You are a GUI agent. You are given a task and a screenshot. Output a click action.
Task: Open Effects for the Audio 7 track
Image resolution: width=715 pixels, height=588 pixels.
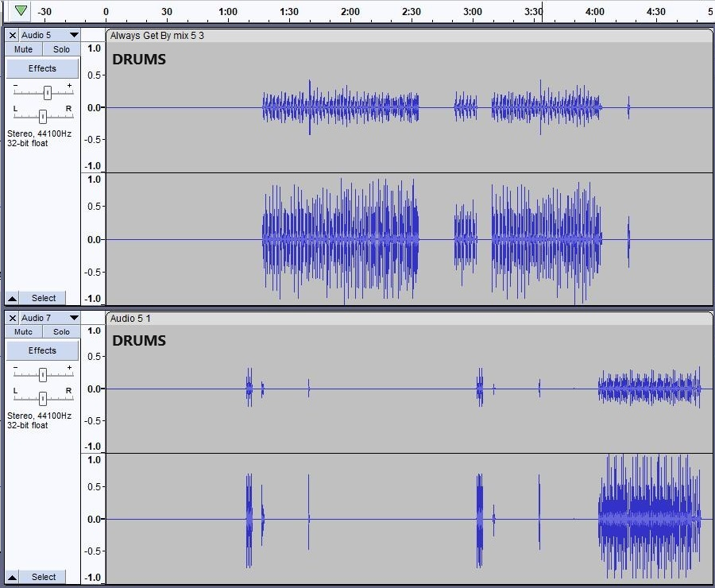click(43, 350)
